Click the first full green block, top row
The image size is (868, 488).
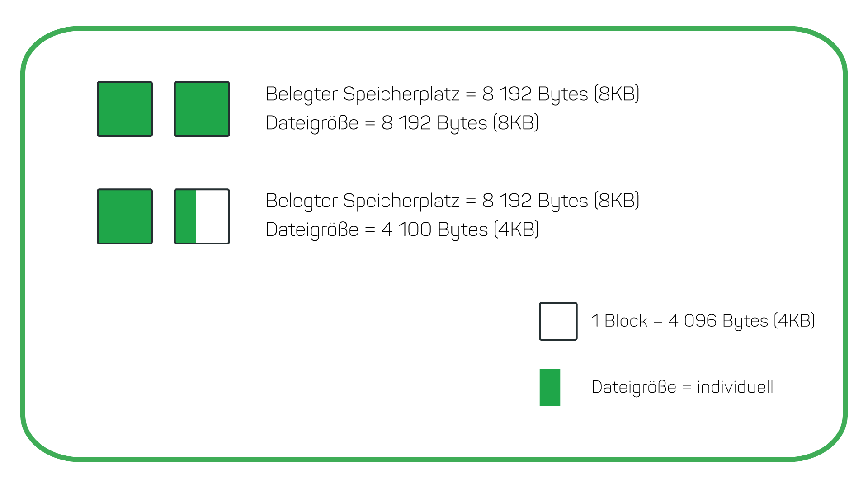coord(125,109)
